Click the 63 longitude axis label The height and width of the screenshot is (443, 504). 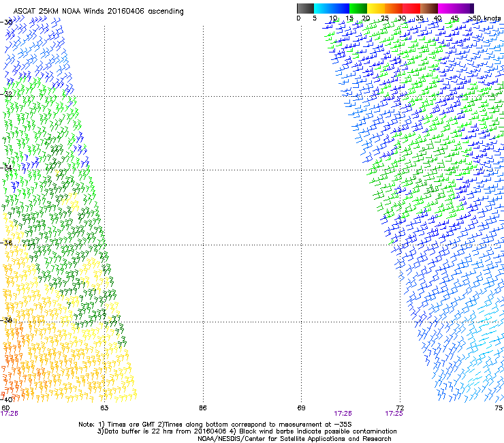(x=104, y=408)
